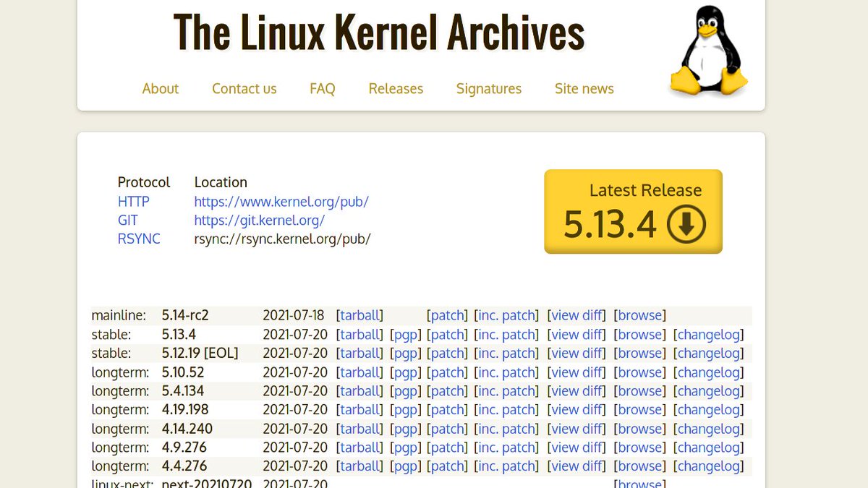Open patch for mainline 5.14-rc2

448,316
